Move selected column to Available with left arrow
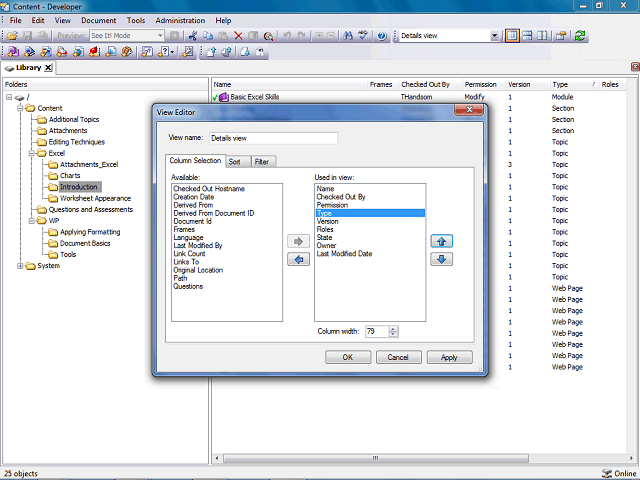 click(298, 259)
